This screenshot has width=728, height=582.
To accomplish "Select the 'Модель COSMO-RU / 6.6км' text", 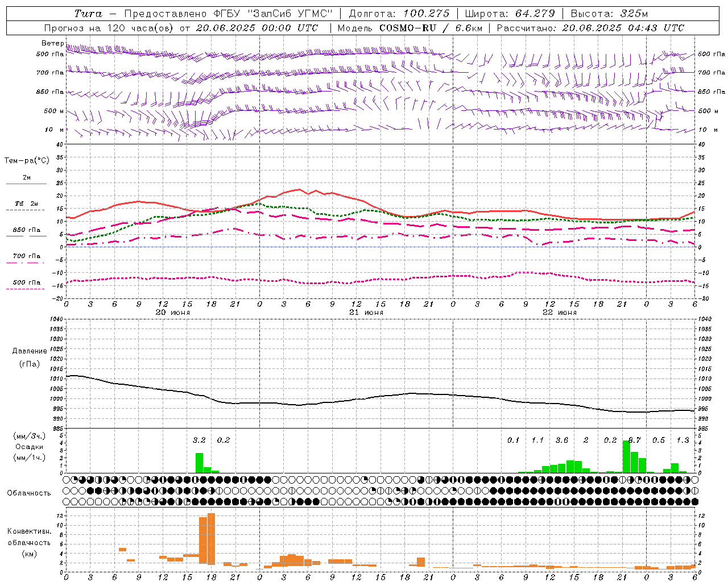I will pos(410,28).
